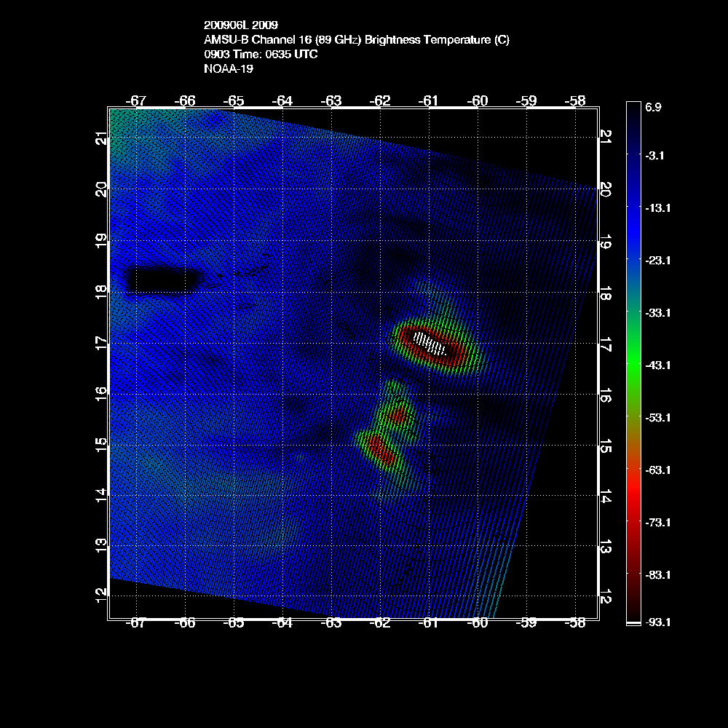Click the bottom axis longitude label "-67"
Viewport: 728px width, 728px height.
(x=136, y=623)
